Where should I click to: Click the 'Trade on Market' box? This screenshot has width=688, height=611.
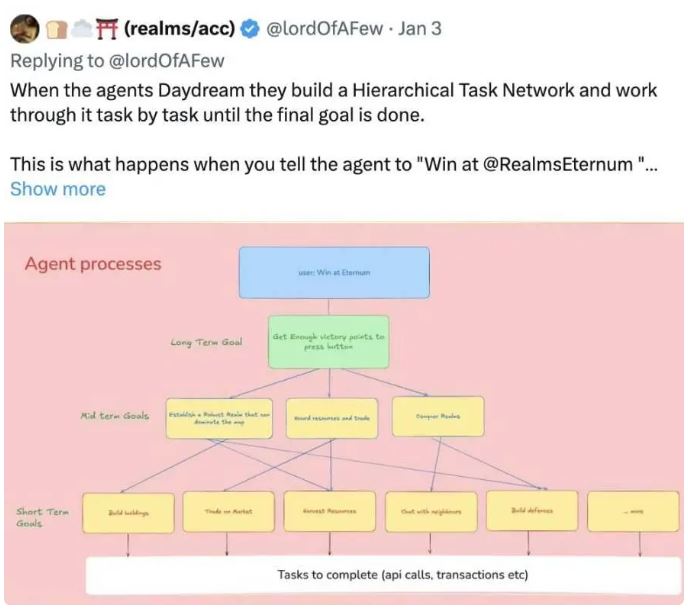coord(227,511)
